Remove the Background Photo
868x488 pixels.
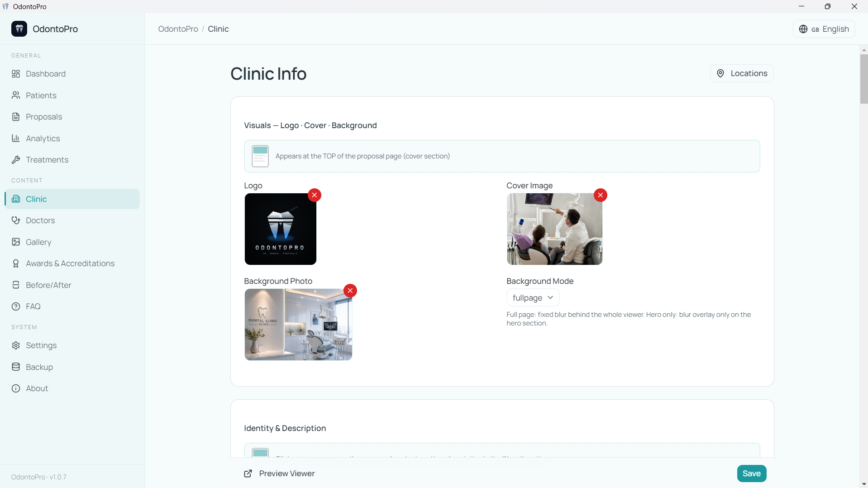point(350,291)
